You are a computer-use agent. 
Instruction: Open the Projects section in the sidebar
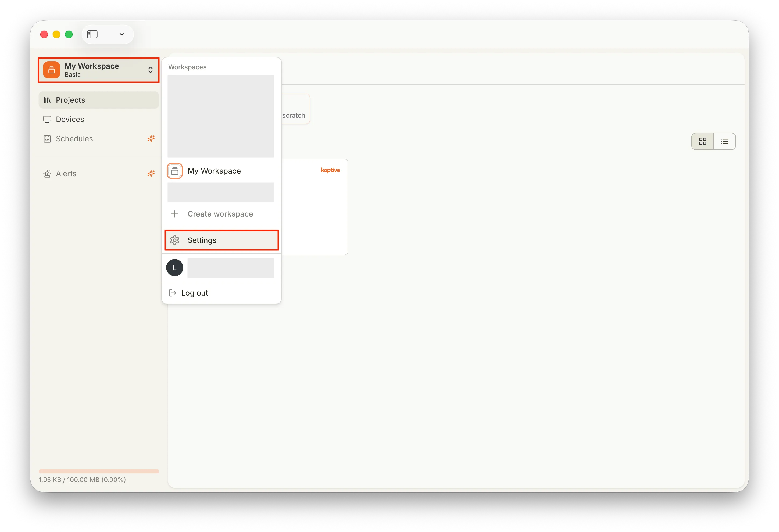tap(70, 100)
